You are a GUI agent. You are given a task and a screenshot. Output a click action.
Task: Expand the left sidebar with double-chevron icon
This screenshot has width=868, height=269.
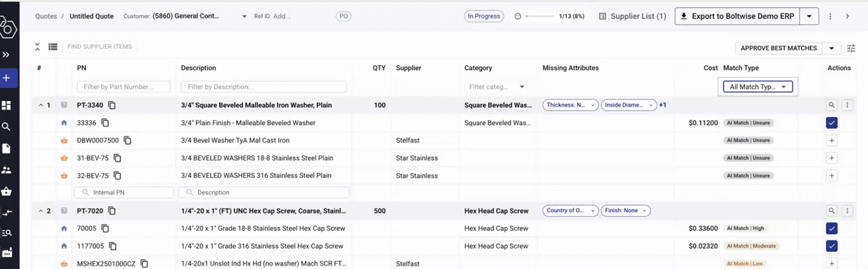tap(6, 54)
